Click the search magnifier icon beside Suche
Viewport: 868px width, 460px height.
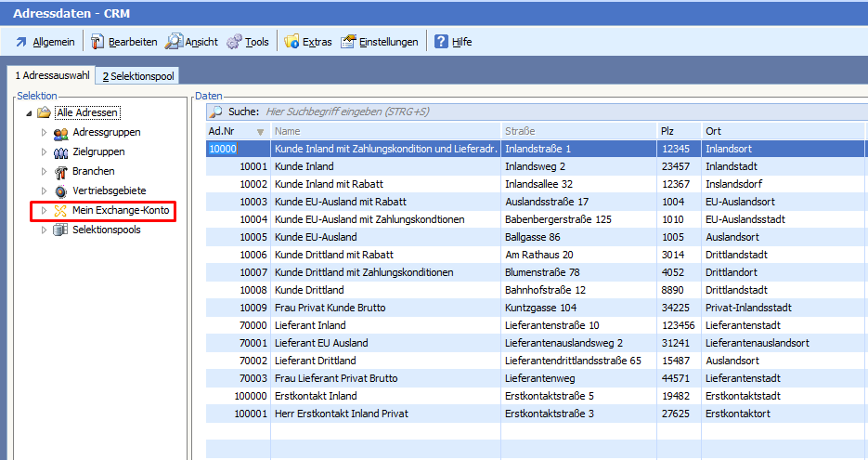[216, 112]
